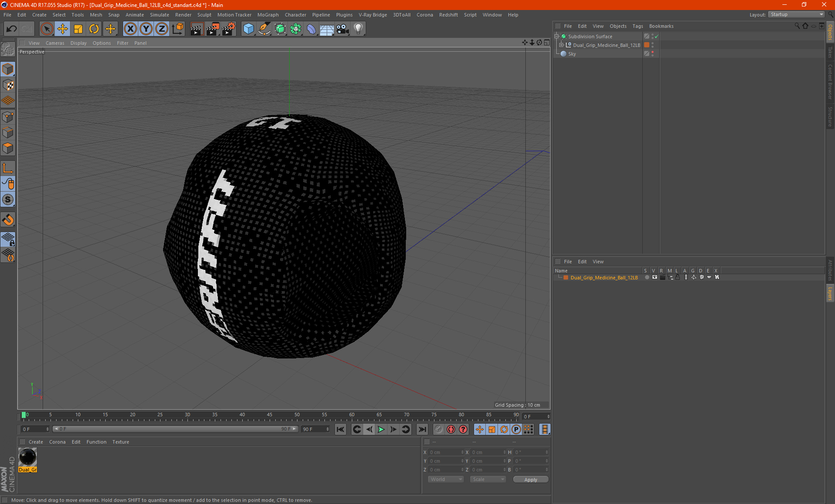
Task: Switch to Model mode in left palette
Action: point(8,70)
